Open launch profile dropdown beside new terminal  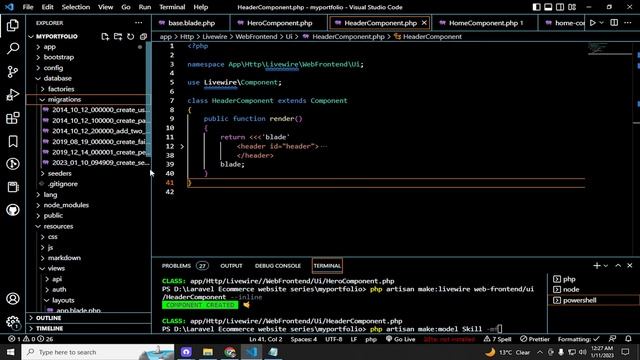(606, 266)
